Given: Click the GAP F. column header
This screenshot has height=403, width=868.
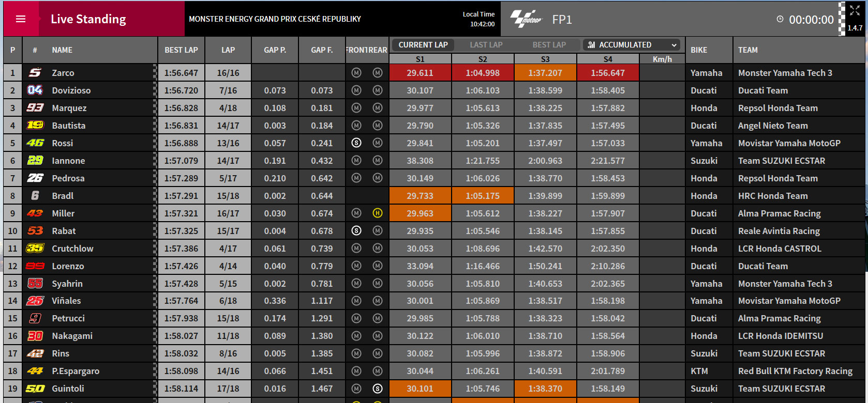Looking at the screenshot, I should 322,50.
